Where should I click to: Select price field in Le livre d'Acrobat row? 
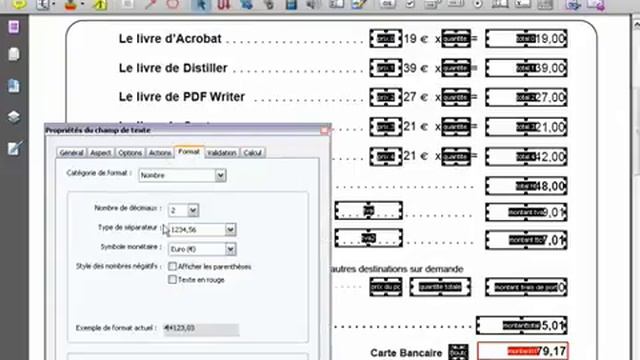386,39
